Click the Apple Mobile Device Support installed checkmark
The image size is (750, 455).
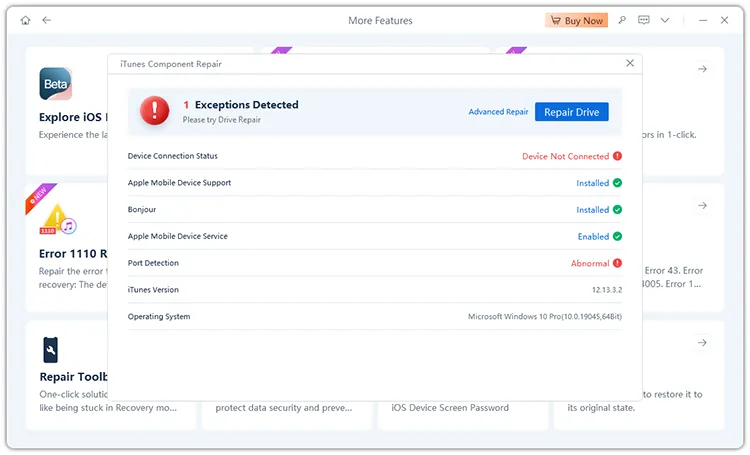pyautogui.click(x=618, y=183)
